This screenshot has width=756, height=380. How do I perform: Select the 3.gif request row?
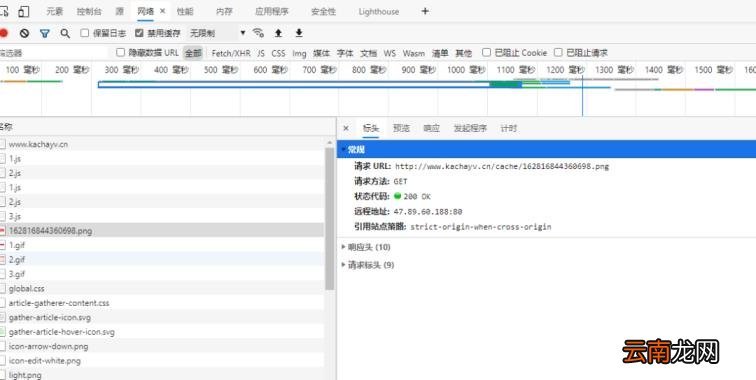pyautogui.click(x=162, y=274)
